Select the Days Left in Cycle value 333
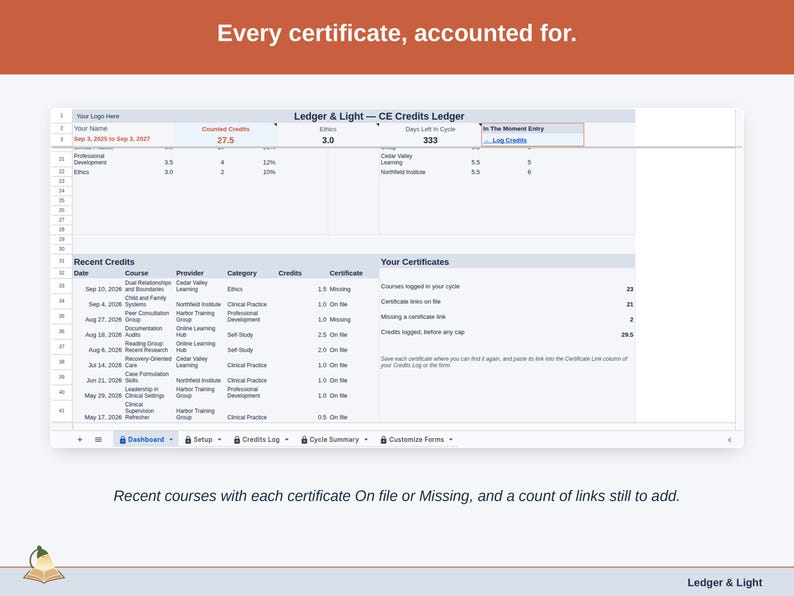794x596 pixels. click(x=430, y=140)
